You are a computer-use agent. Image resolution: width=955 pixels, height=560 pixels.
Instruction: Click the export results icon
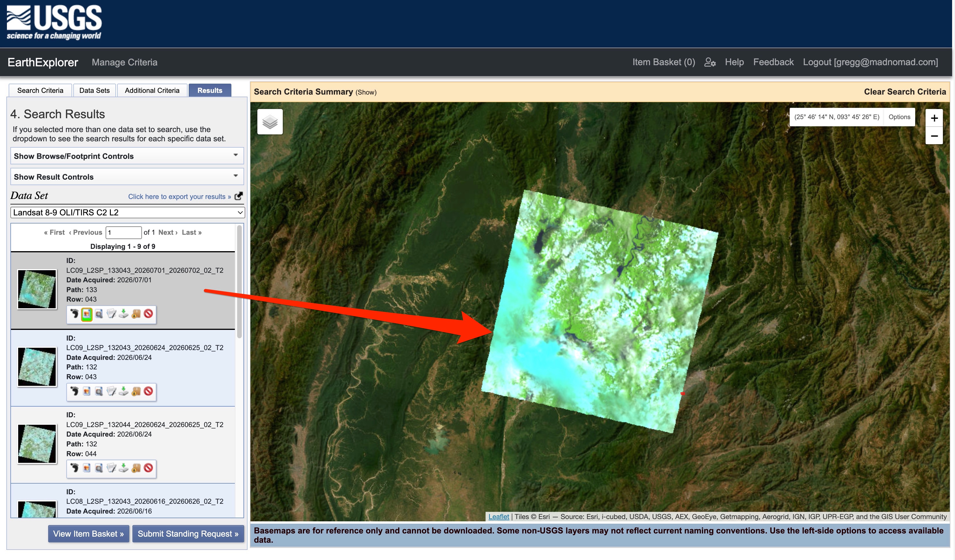[238, 196]
